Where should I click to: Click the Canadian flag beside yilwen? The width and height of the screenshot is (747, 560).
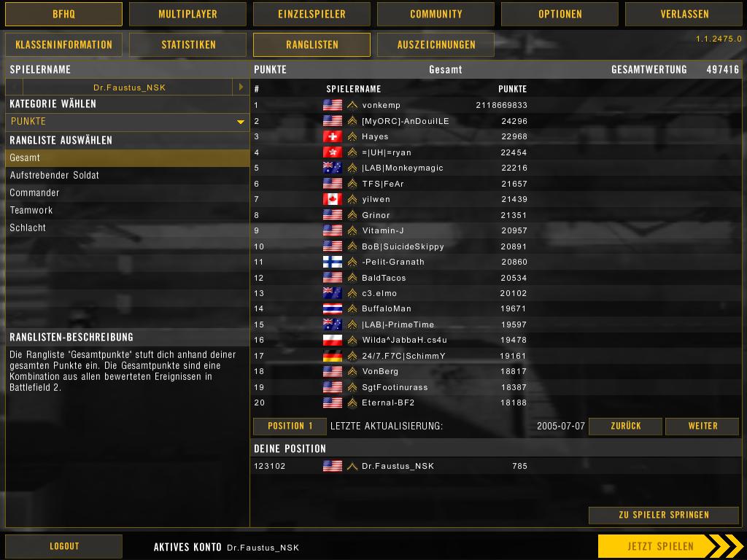point(333,199)
